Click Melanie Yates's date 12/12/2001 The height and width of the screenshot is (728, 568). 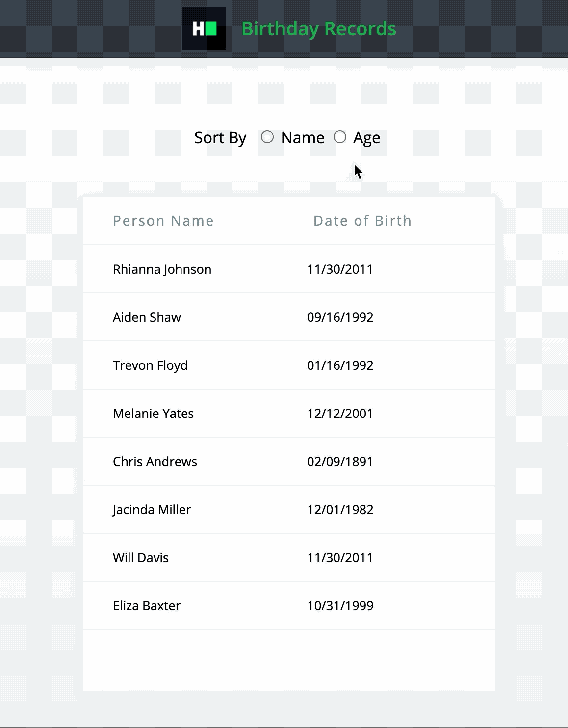tap(340, 413)
